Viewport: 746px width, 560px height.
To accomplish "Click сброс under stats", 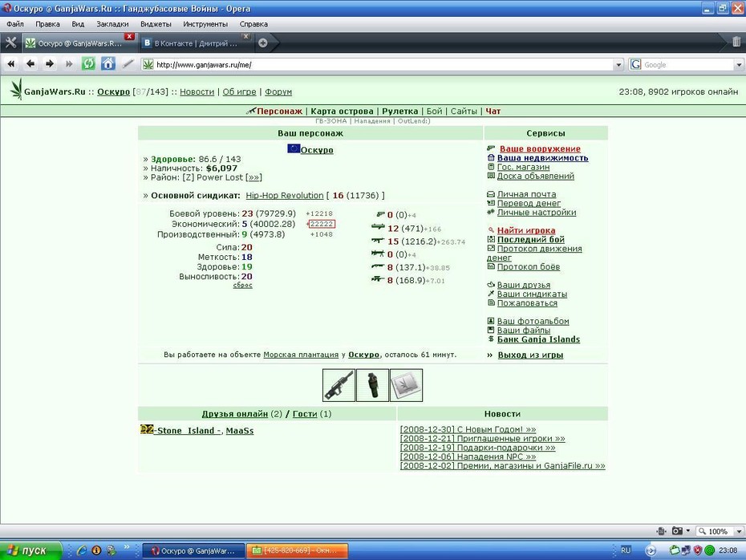I will click(x=242, y=285).
